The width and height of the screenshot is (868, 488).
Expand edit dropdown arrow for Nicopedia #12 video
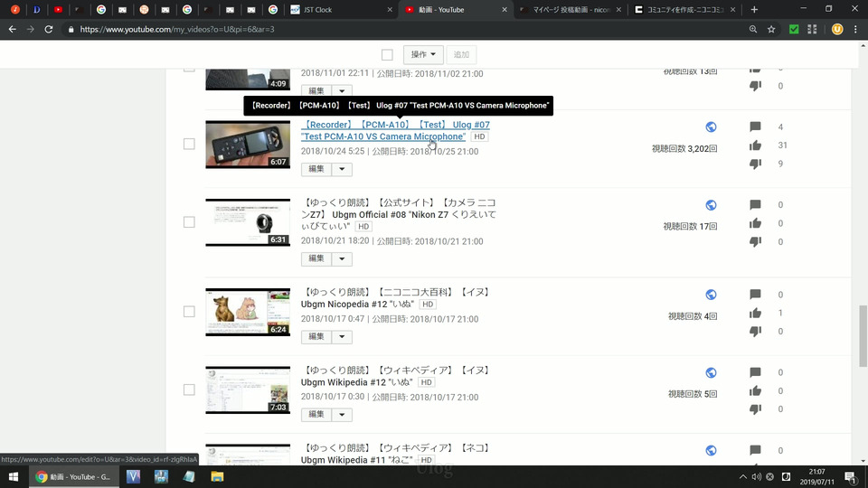[x=342, y=336]
